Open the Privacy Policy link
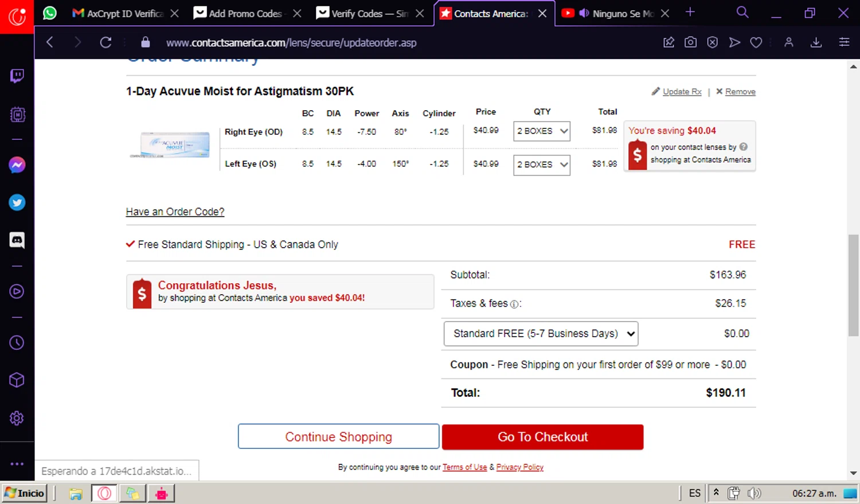The width and height of the screenshot is (860, 504). click(519, 467)
